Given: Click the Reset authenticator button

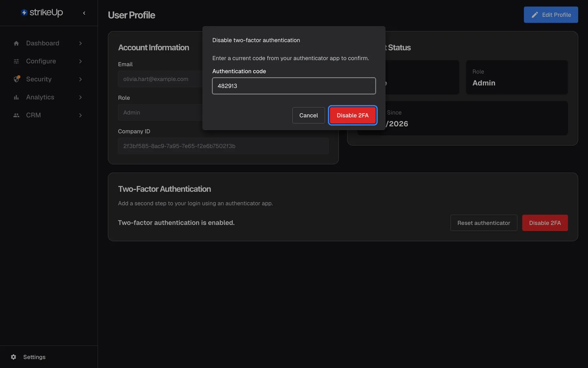Looking at the screenshot, I should pos(483,223).
